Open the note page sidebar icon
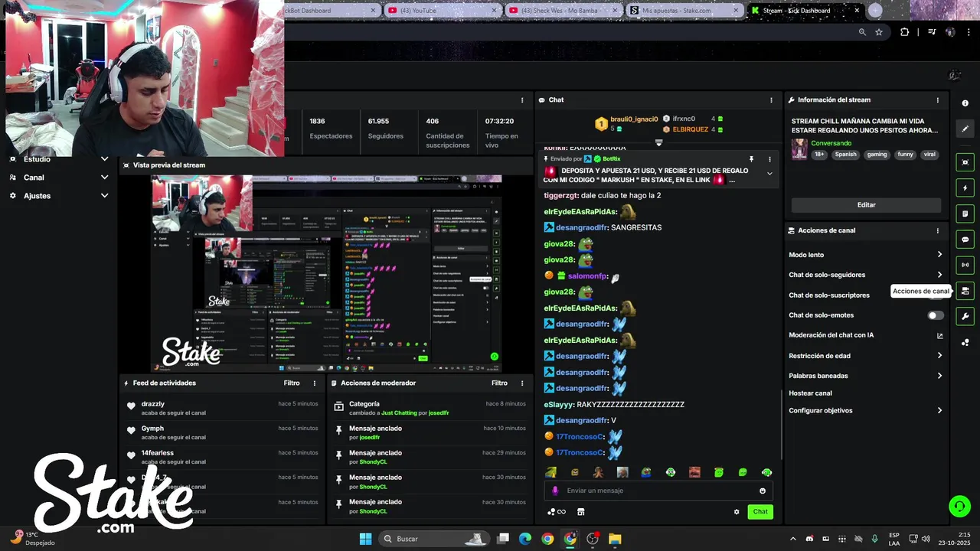The width and height of the screenshot is (980, 551). click(x=965, y=214)
